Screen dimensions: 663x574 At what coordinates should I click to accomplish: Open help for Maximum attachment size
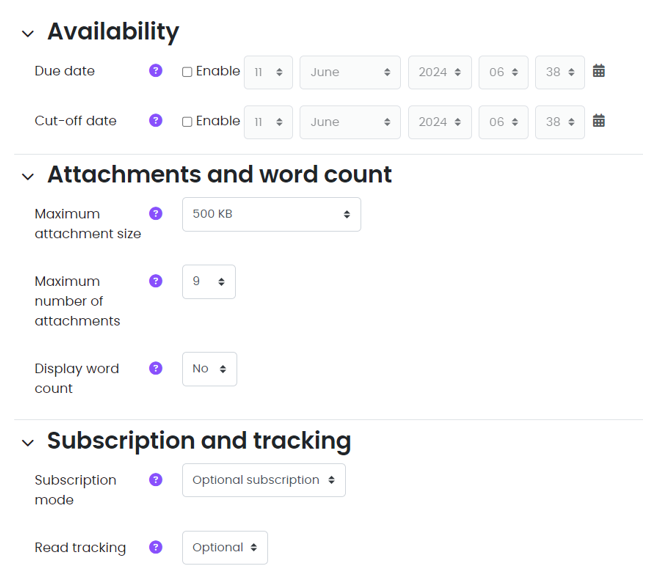(x=155, y=214)
